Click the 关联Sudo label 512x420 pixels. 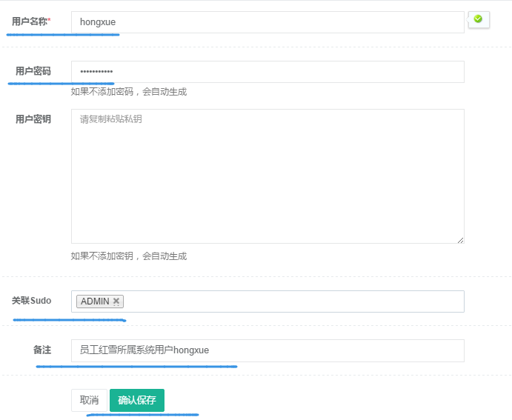32,301
